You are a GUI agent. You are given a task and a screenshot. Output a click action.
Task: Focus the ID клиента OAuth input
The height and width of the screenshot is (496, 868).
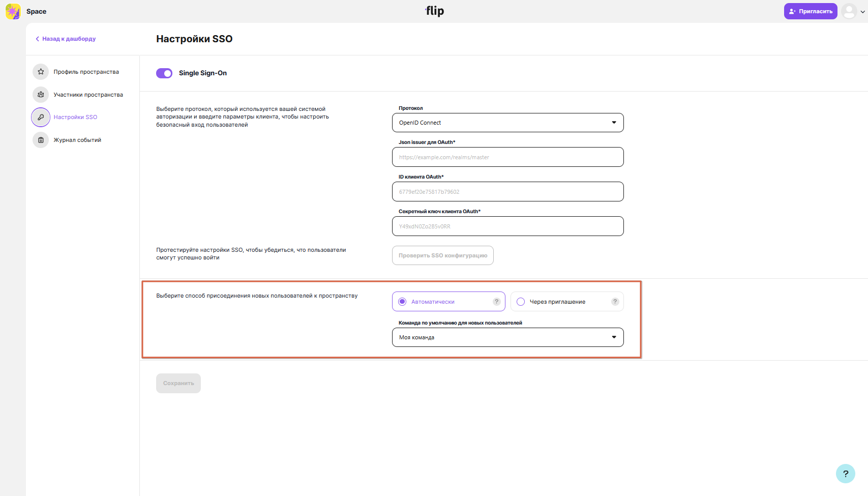(508, 192)
